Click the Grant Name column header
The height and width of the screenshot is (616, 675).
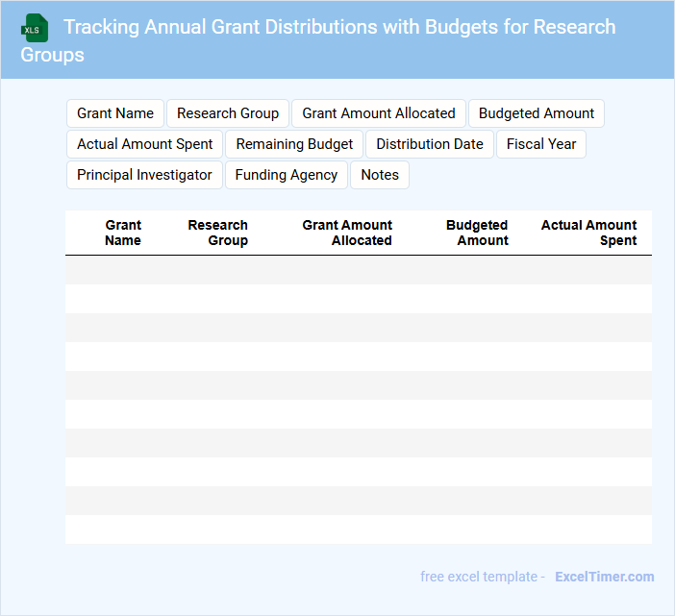pos(123,233)
